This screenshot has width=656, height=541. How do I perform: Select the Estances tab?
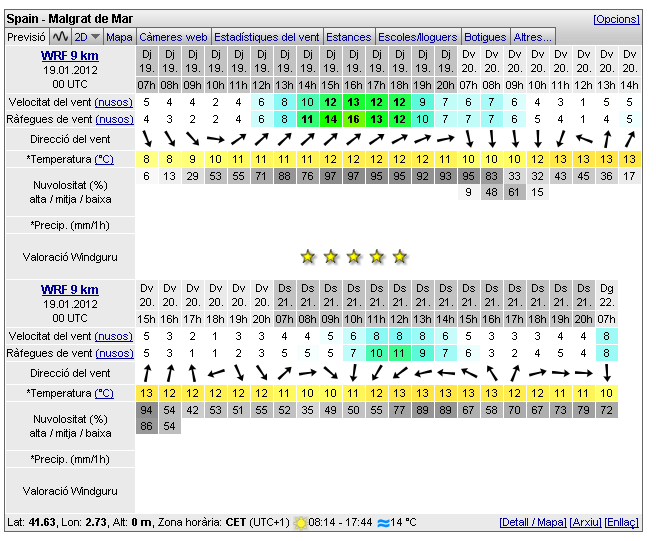point(348,37)
